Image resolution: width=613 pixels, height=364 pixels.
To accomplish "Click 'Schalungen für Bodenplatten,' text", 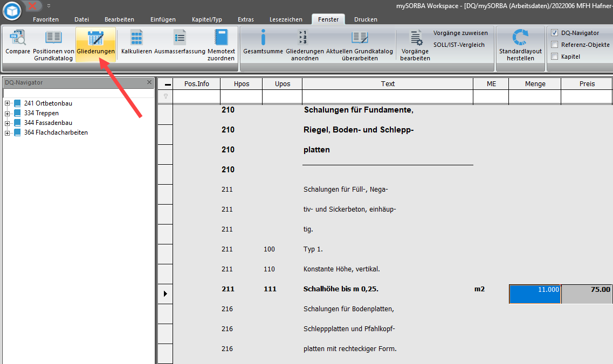I will tap(349, 309).
